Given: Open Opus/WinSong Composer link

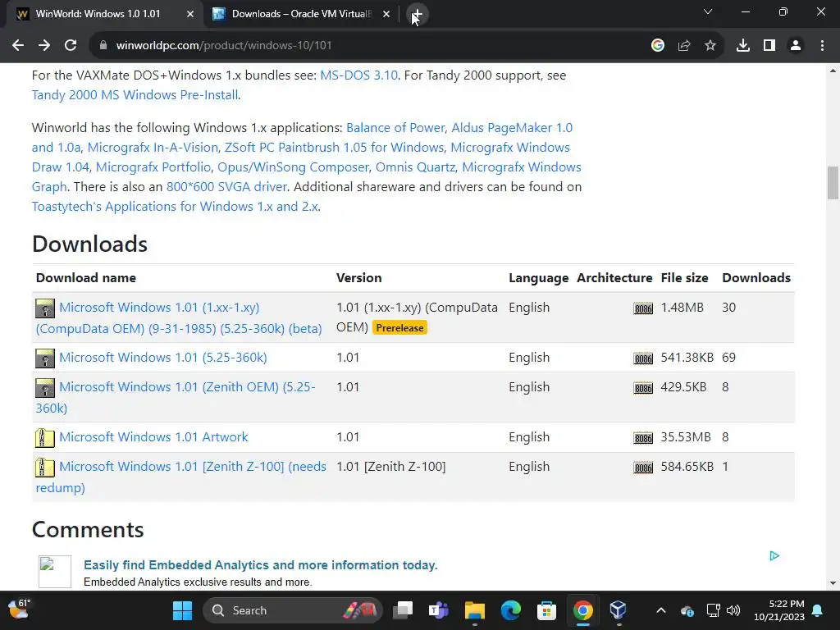Looking at the screenshot, I should click(293, 167).
